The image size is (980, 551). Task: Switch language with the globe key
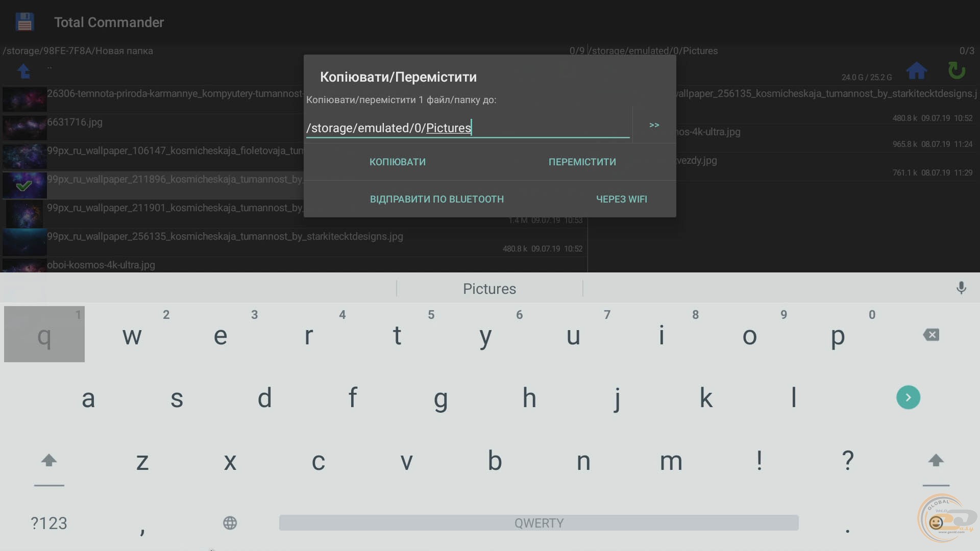tap(230, 523)
